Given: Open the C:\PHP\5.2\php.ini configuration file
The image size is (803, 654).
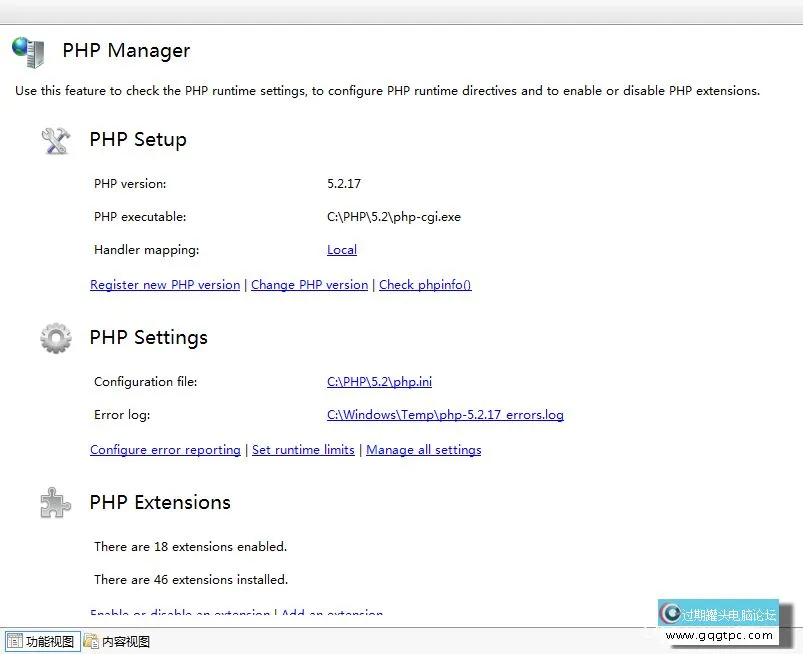Looking at the screenshot, I should pos(379,382).
